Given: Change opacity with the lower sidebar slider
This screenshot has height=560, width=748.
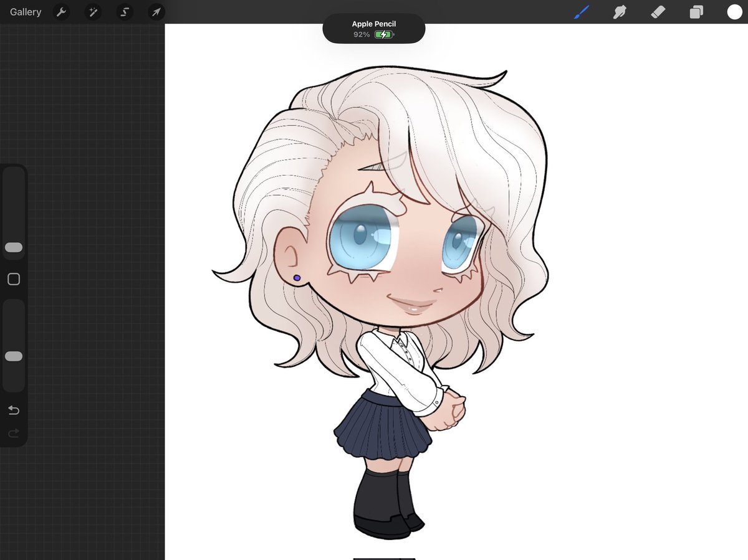Looking at the screenshot, I should [x=13, y=356].
